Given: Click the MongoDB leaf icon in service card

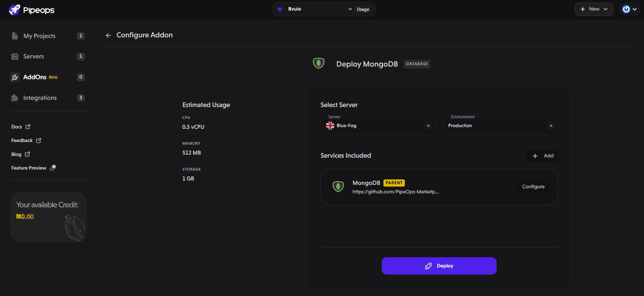Looking at the screenshot, I should click(338, 186).
